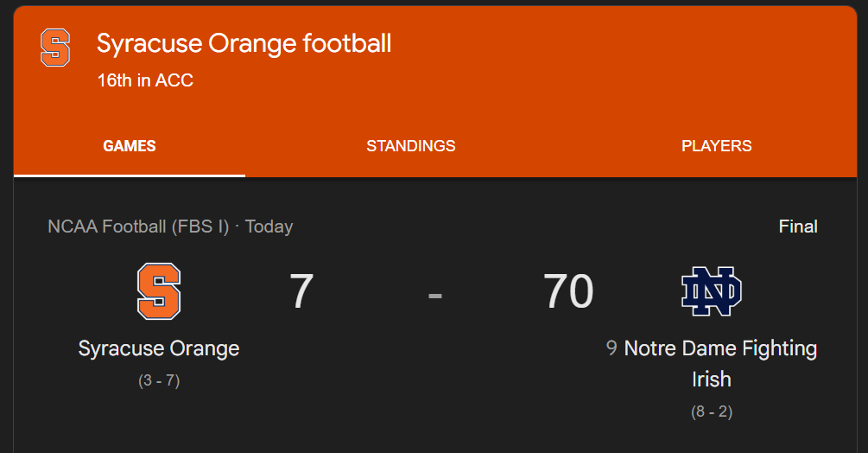The image size is (868, 453).
Task: Click the Syracuse S logo in header
Action: coord(55,48)
